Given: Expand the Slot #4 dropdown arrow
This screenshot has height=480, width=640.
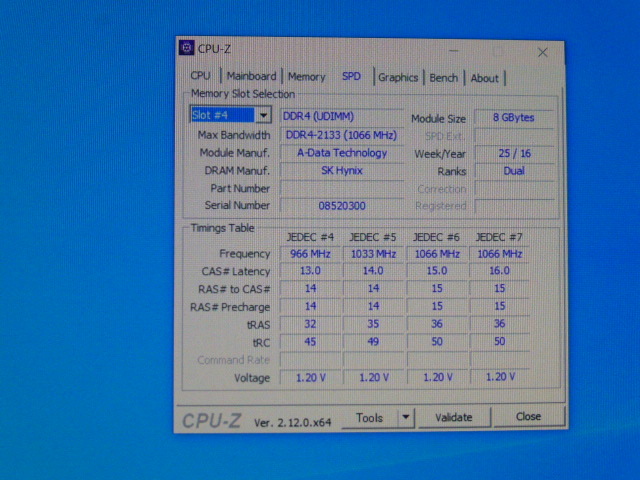Looking at the screenshot, I should point(264,115).
